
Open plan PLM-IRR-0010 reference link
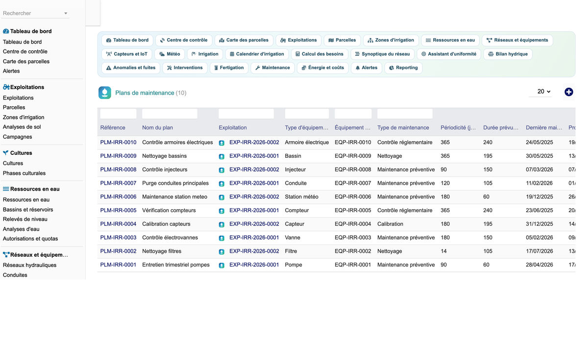coord(118,143)
